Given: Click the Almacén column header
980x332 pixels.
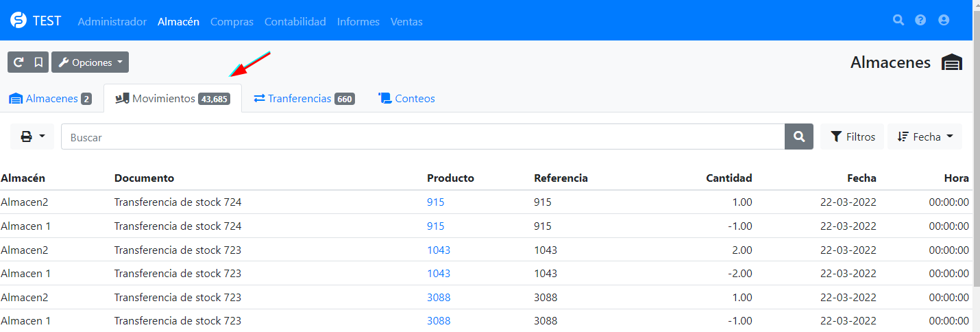Looking at the screenshot, I should pyautogui.click(x=23, y=178).
